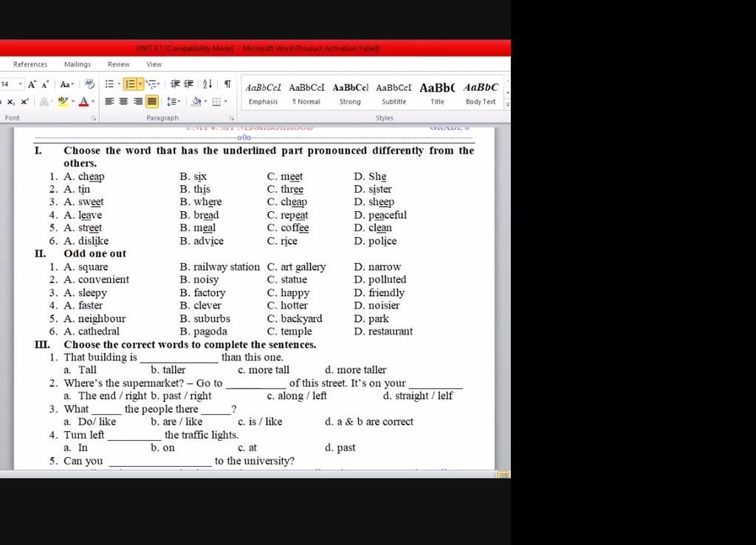Image resolution: width=756 pixels, height=545 pixels.
Task: Switch to the Review tab
Action: pyautogui.click(x=119, y=64)
